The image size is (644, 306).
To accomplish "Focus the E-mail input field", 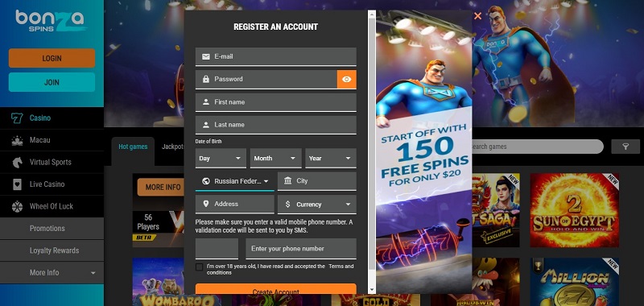I will click(275, 56).
